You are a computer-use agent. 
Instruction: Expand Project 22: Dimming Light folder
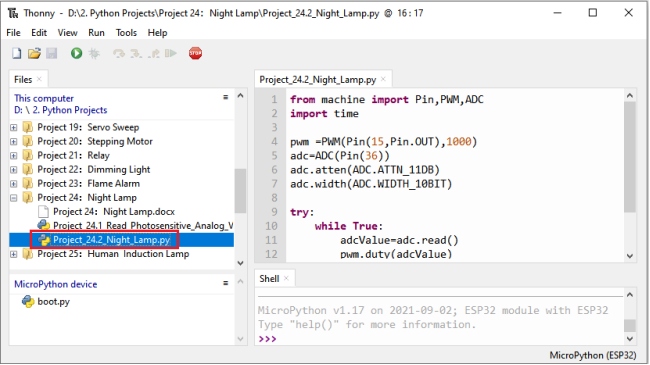(x=14, y=170)
